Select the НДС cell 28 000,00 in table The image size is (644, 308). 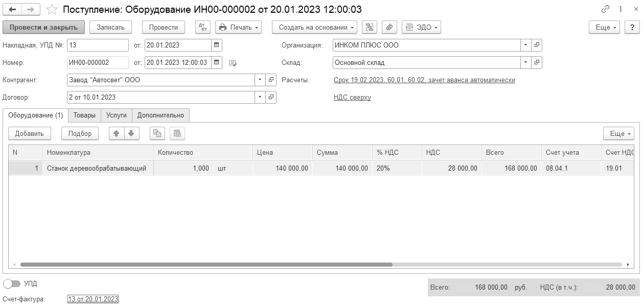[x=452, y=168]
